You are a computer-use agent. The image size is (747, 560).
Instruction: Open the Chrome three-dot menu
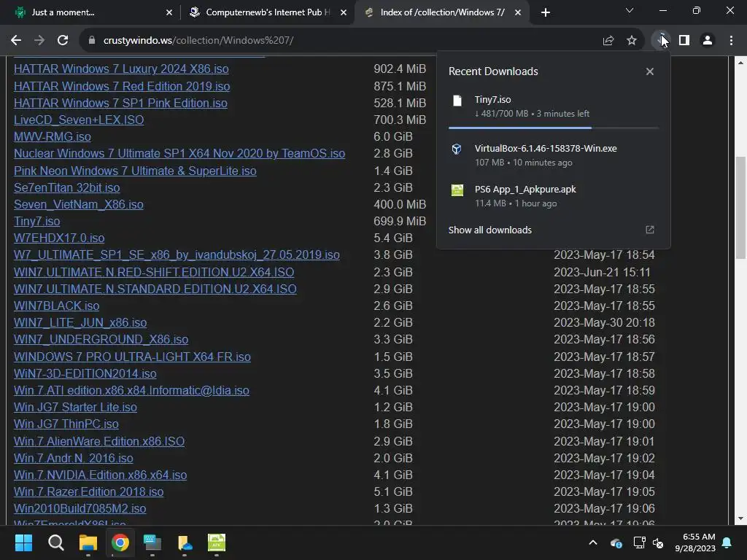point(731,41)
